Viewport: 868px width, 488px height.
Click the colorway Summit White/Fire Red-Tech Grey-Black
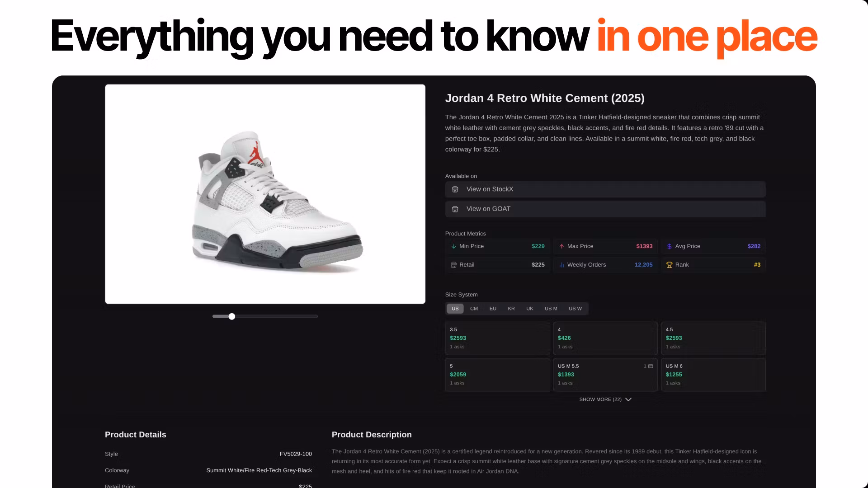pyautogui.click(x=259, y=470)
